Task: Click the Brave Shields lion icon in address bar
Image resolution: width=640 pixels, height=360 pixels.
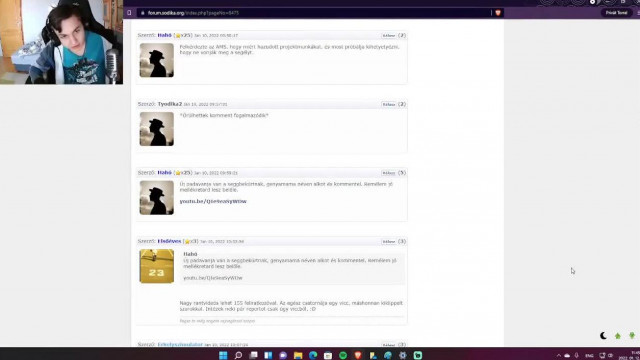Action: (498, 13)
